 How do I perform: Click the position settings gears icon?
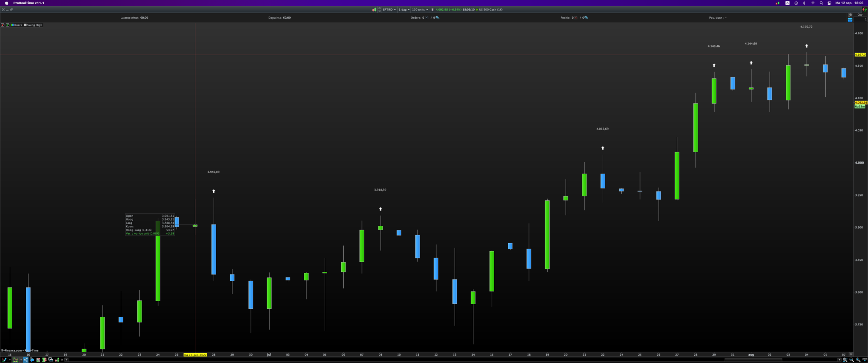(586, 18)
